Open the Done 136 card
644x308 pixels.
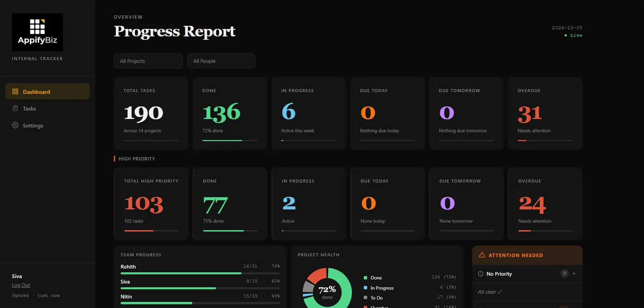[x=230, y=113]
